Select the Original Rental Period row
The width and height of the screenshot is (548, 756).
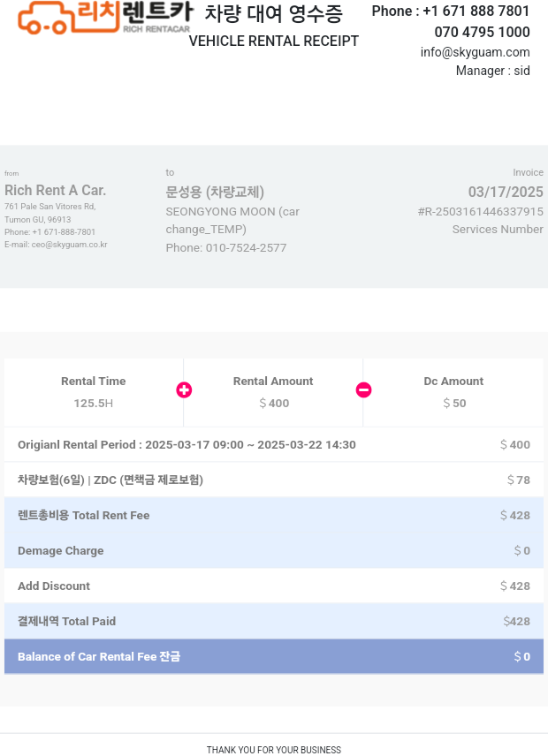point(274,444)
